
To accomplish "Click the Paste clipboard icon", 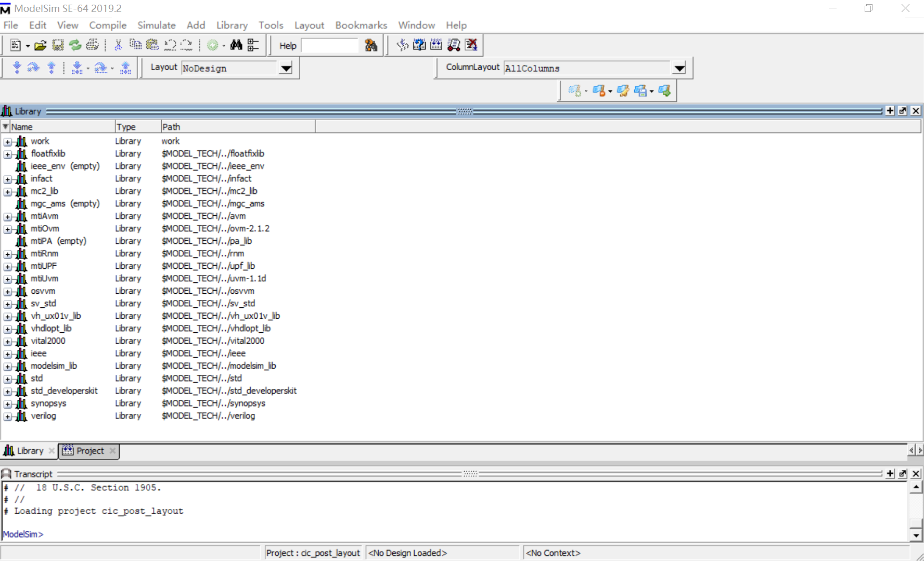I will [152, 45].
